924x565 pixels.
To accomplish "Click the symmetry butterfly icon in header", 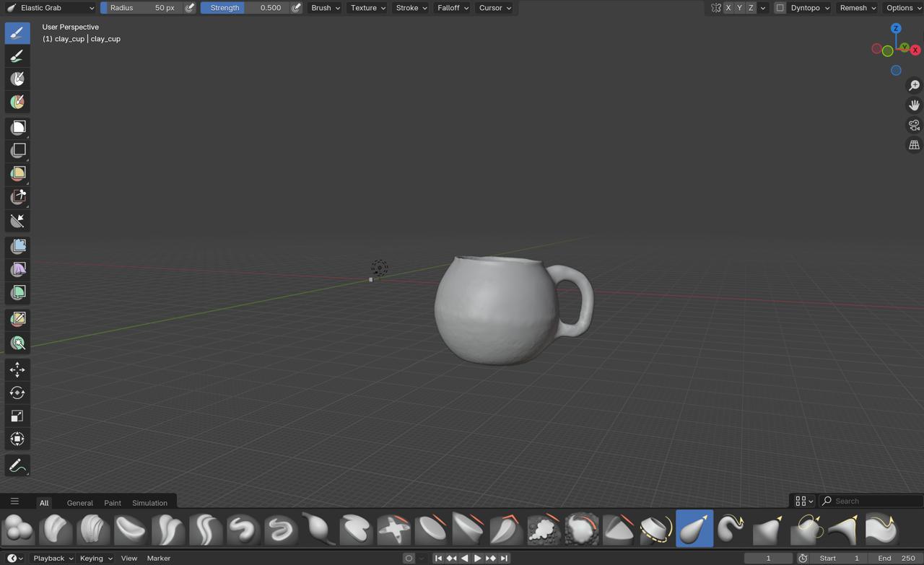I will click(x=716, y=8).
